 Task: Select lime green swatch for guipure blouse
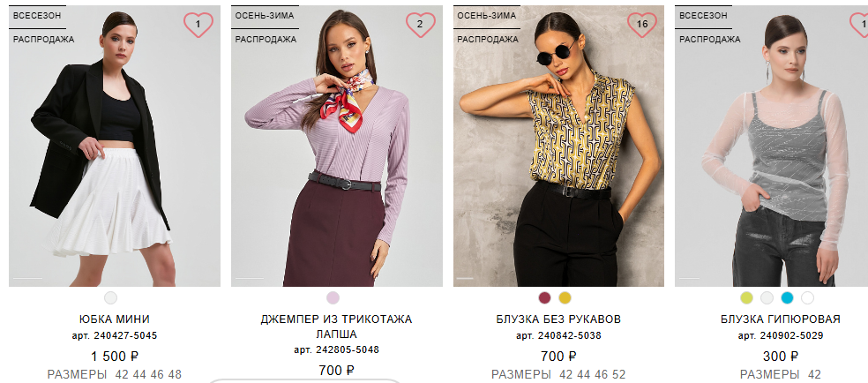pyautogui.click(x=747, y=297)
